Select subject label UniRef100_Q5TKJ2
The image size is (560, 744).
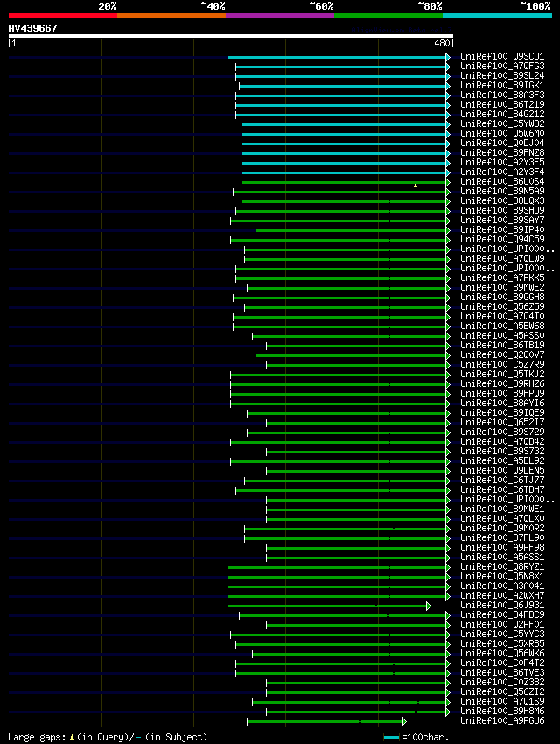coord(502,375)
